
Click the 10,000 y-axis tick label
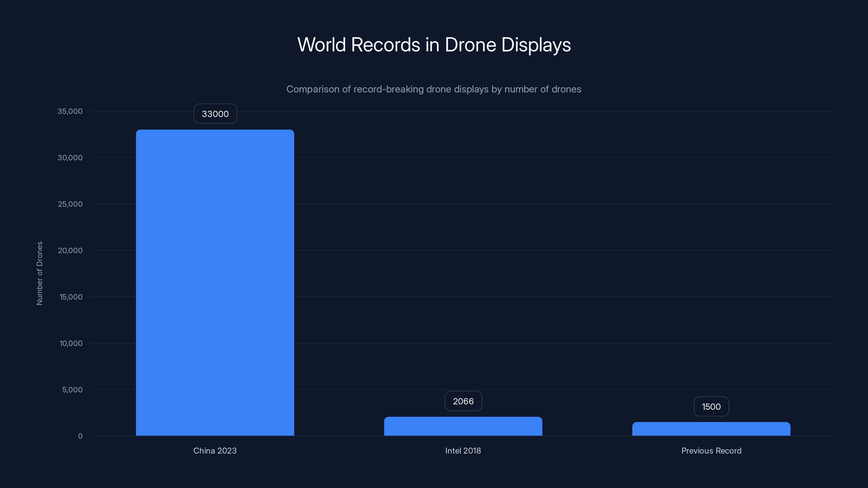coord(71,343)
